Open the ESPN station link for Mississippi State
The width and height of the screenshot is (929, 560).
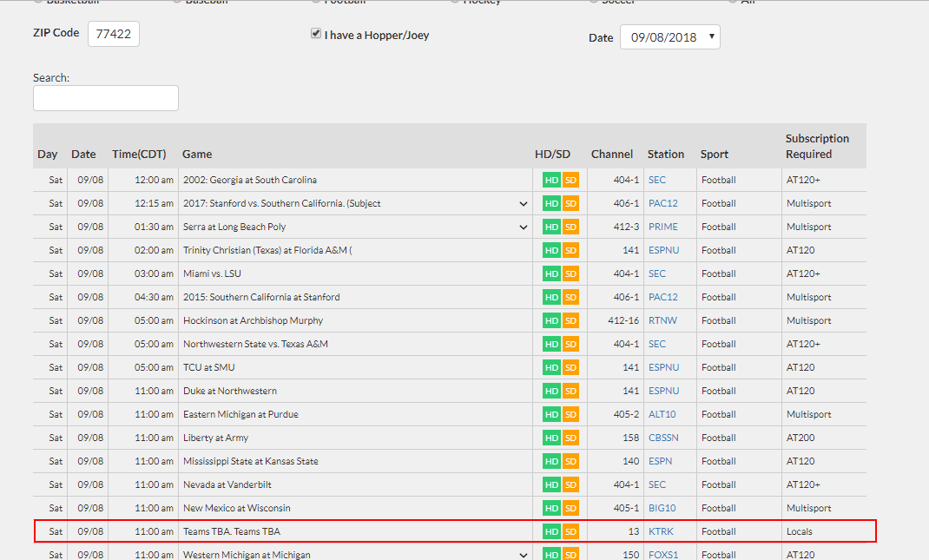tap(661, 461)
